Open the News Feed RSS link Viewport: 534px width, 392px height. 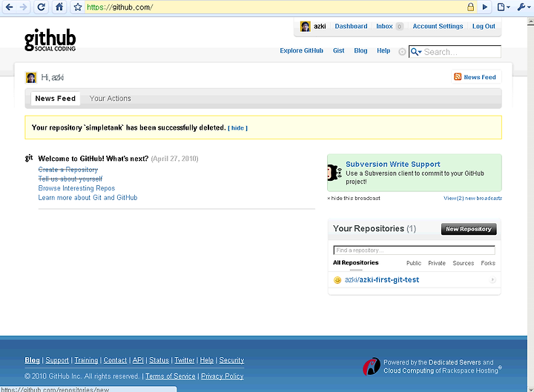click(480, 77)
